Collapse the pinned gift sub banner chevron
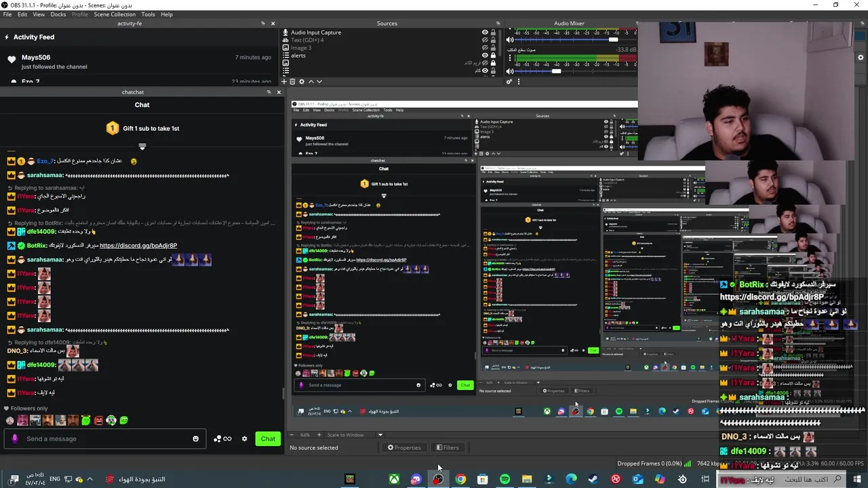 142,146
